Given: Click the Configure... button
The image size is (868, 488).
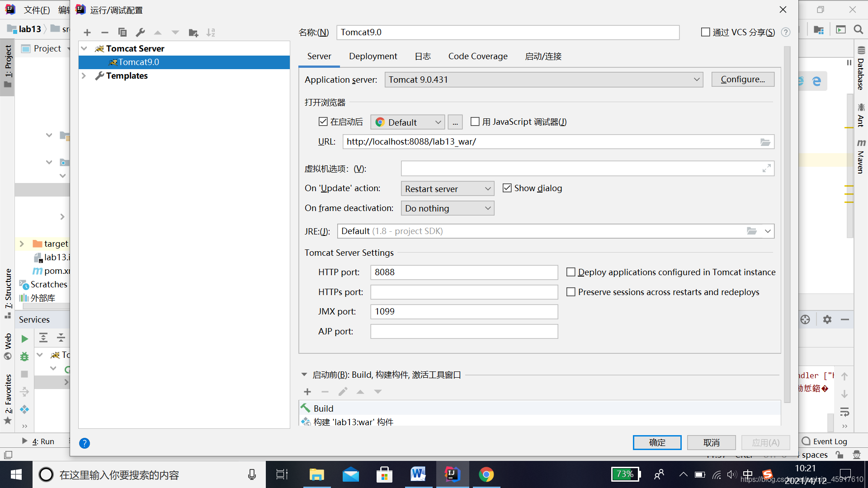Looking at the screenshot, I should (x=743, y=79).
